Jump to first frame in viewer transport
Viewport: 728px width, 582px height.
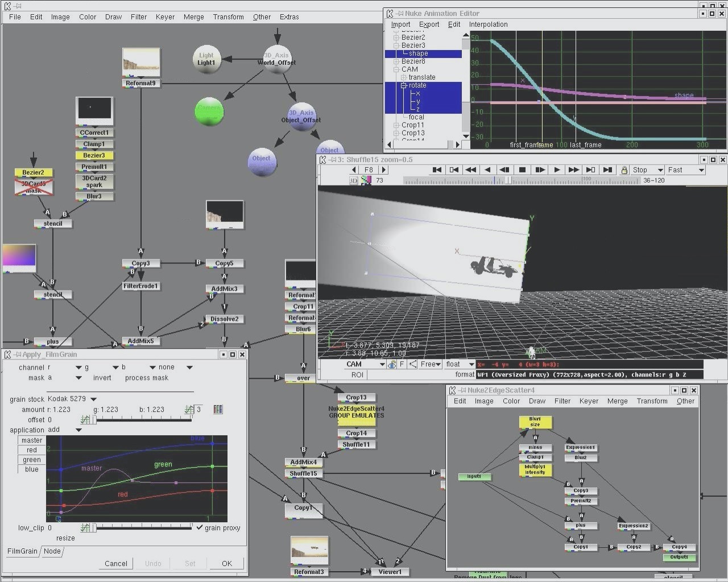[x=437, y=170]
